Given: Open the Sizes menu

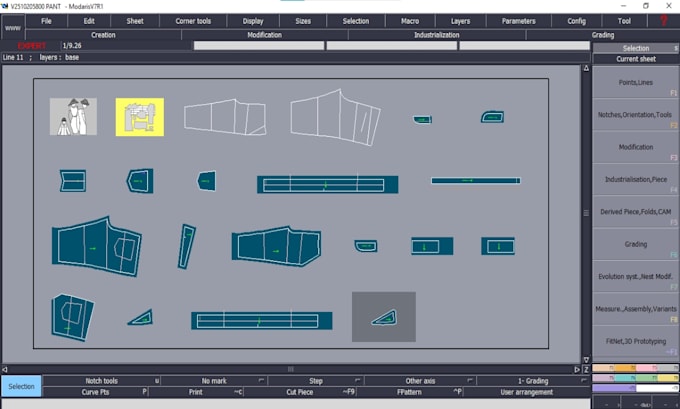Looking at the screenshot, I should click(x=303, y=21).
